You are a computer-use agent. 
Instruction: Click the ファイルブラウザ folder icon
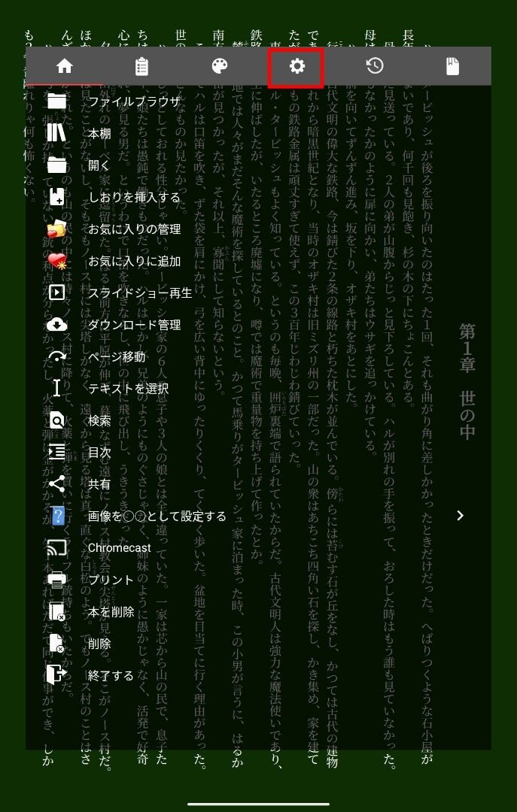pyautogui.click(x=56, y=101)
